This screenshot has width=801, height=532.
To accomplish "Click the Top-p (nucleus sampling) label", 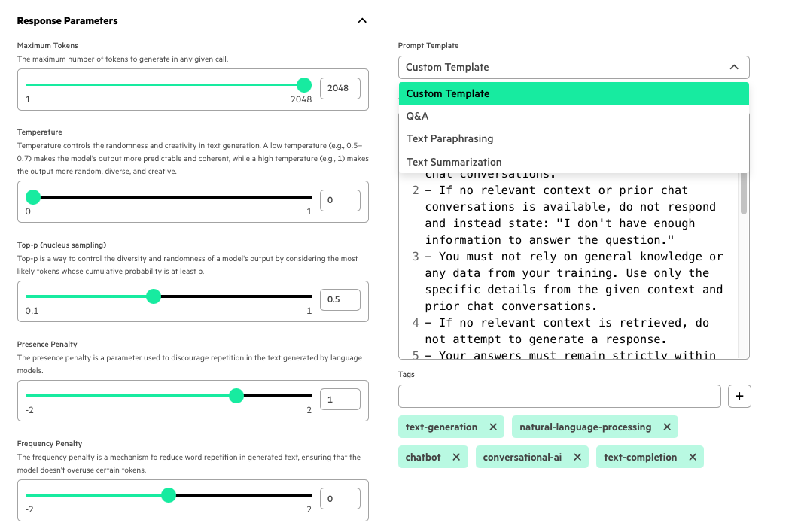I will (61, 245).
